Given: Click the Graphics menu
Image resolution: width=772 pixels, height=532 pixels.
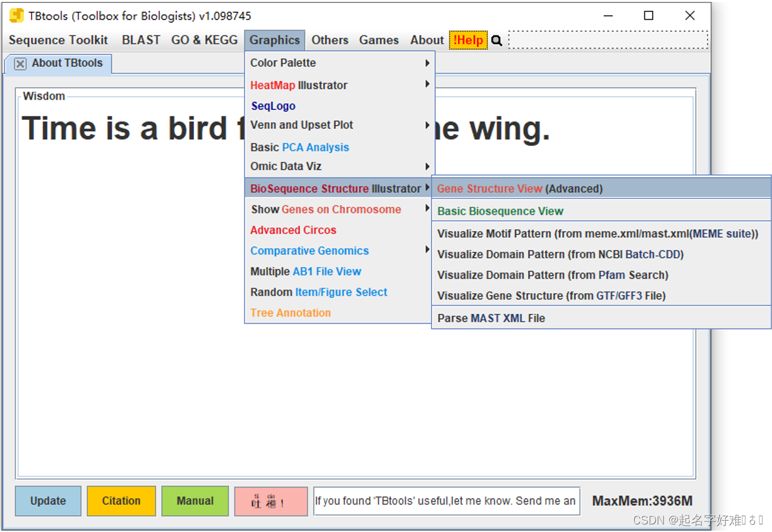Looking at the screenshot, I should pos(275,40).
